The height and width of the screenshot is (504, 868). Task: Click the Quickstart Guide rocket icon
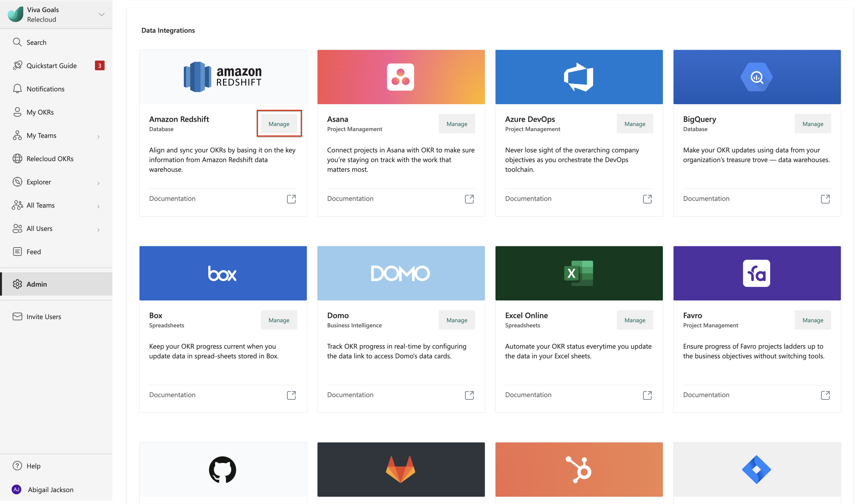pyautogui.click(x=17, y=65)
